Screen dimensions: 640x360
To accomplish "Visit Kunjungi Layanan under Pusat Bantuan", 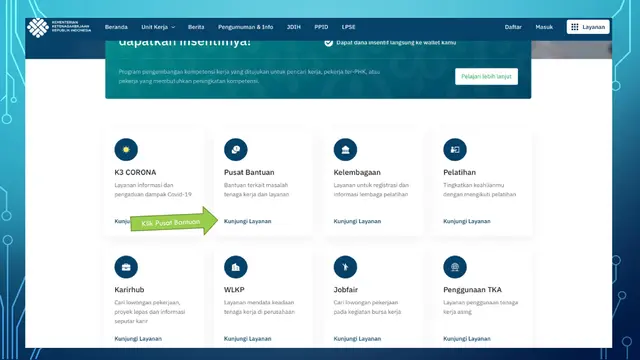I will click(247, 221).
